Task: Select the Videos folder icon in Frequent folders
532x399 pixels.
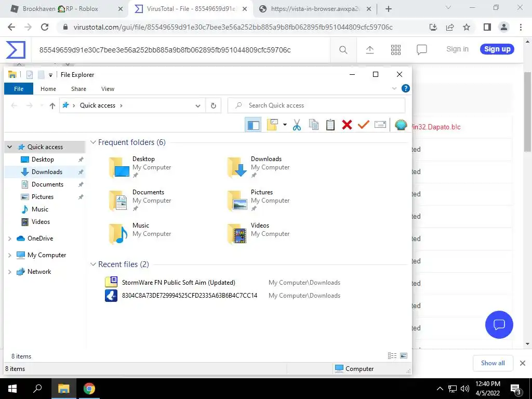Action: (237, 234)
